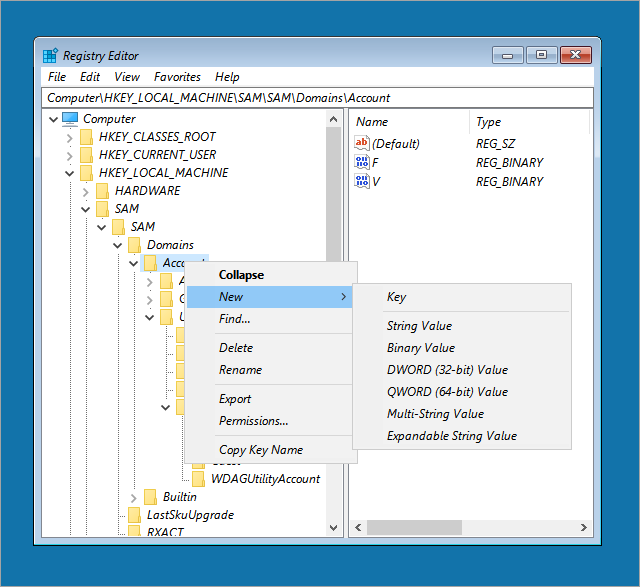
Task: Choose Delete from the context menu
Action: pos(271,348)
